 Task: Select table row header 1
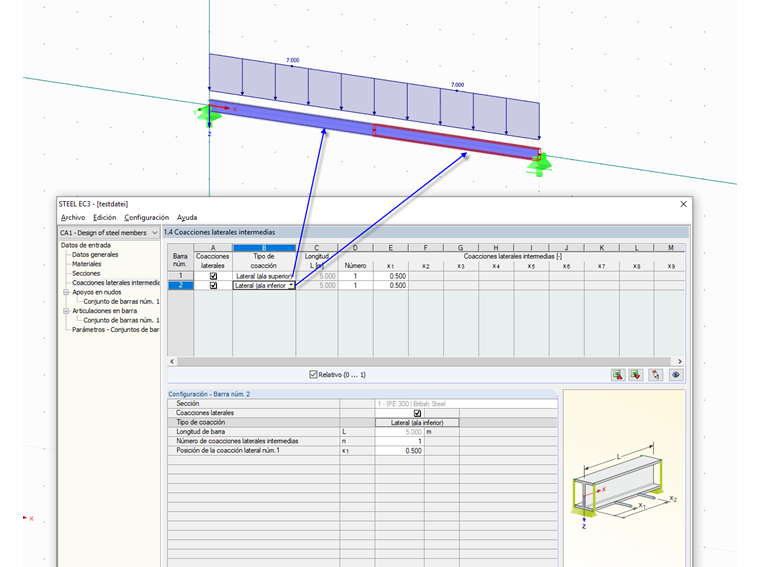(180, 276)
